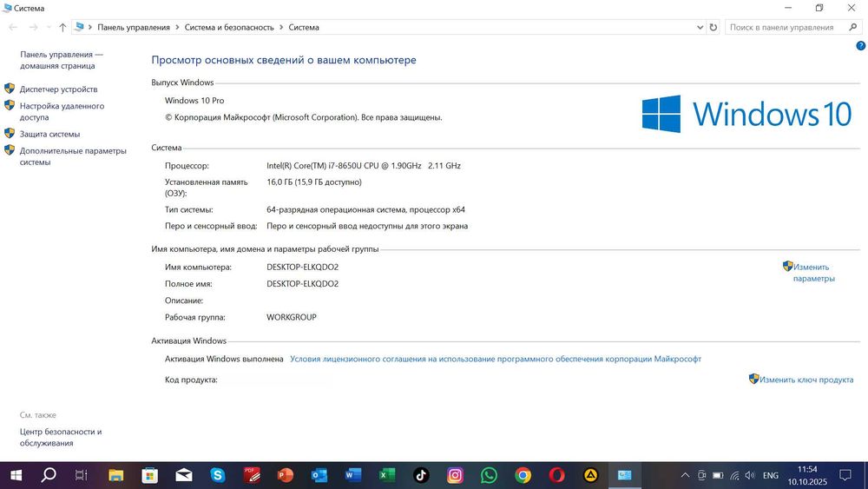The image size is (868, 489).
Task: Click the search magnifier in Control Panel search
Action: point(853,27)
